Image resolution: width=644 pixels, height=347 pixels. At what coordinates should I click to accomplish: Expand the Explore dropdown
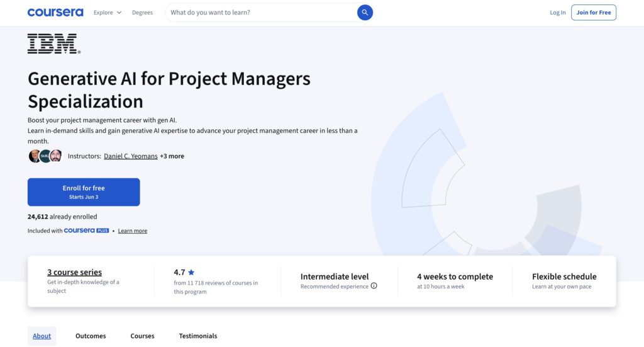[x=108, y=13]
